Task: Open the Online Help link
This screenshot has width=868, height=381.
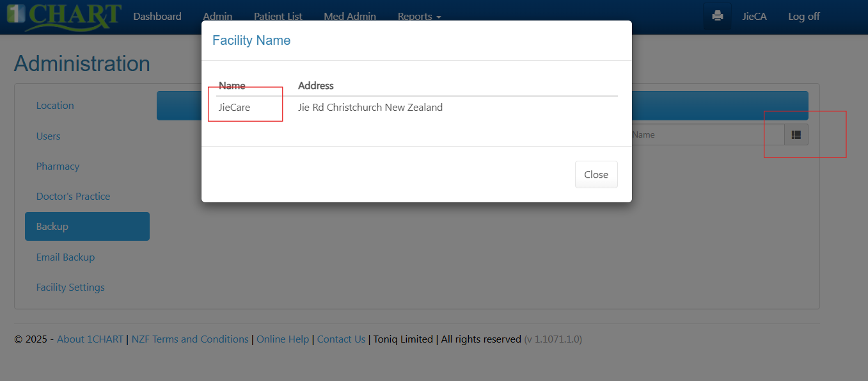Action: pyautogui.click(x=283, y=339)
